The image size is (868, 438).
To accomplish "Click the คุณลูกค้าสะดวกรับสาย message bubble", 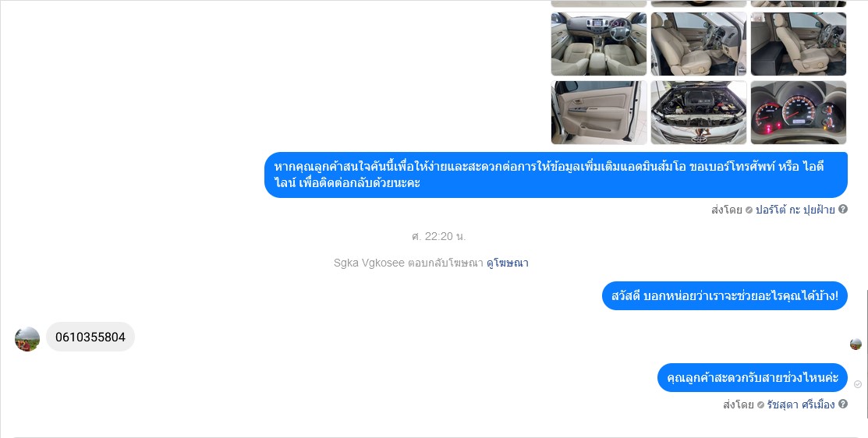I will coord(753,378).
